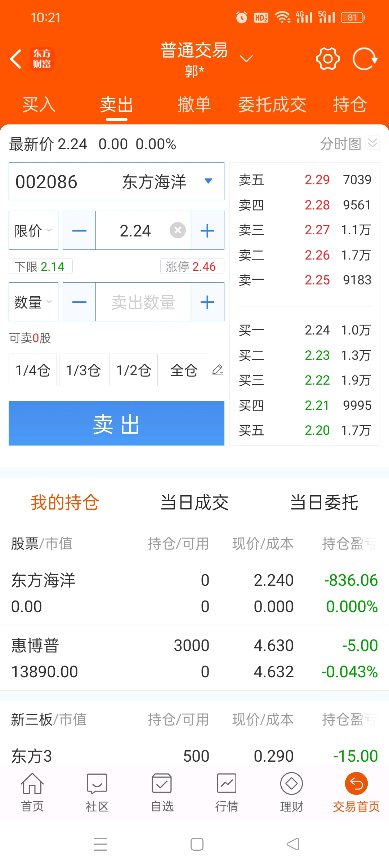The width and height of the screenshot is (389, 868).
Task: Choose 1/4仓 position button
Action: click(33, 370)
